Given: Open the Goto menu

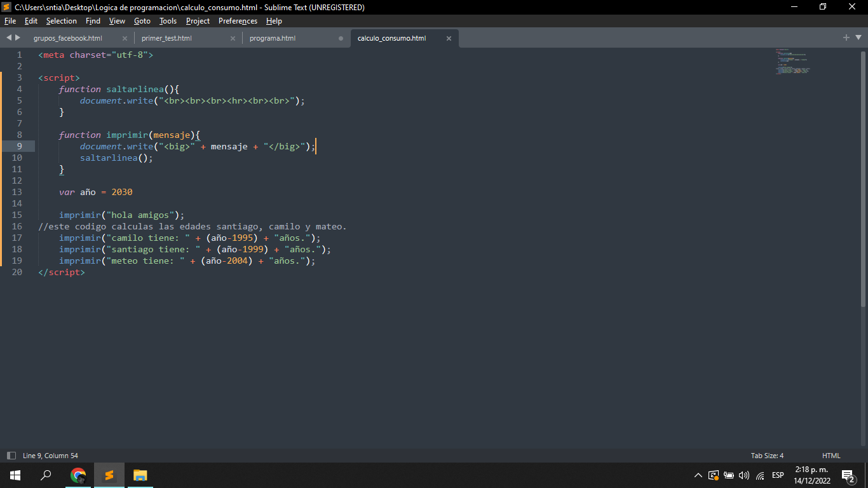Looking at the screenshot, I should click(142, 21).
